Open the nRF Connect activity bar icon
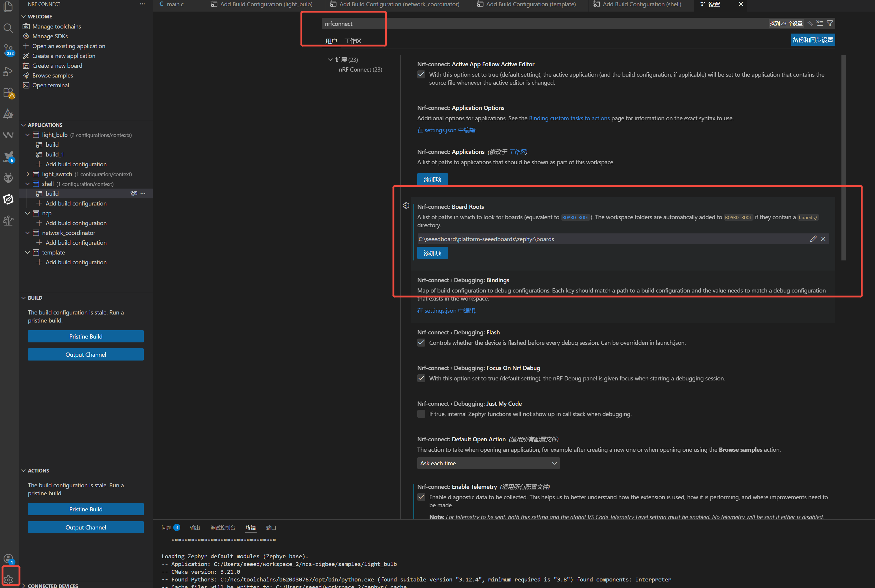This screenshot has width=875, height=588. pyautogui.click(x=8, y=199)
